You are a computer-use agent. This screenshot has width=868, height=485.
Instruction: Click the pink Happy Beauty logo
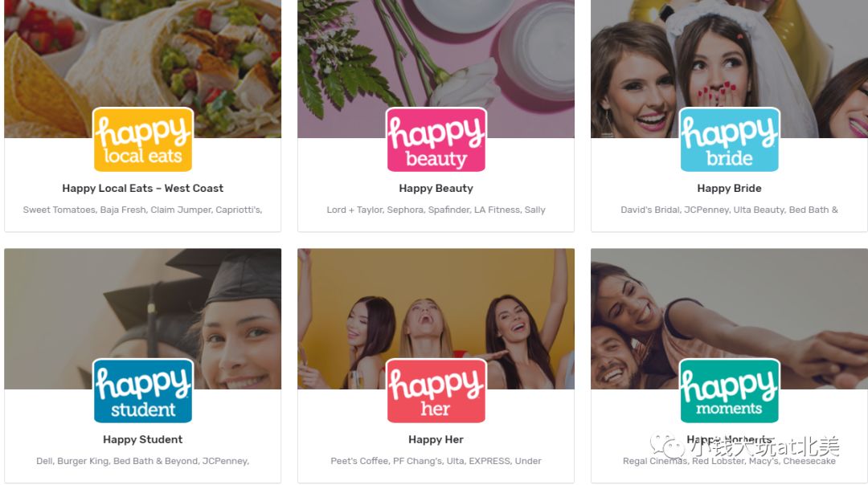pyautogui.click(x=436, y=140)
